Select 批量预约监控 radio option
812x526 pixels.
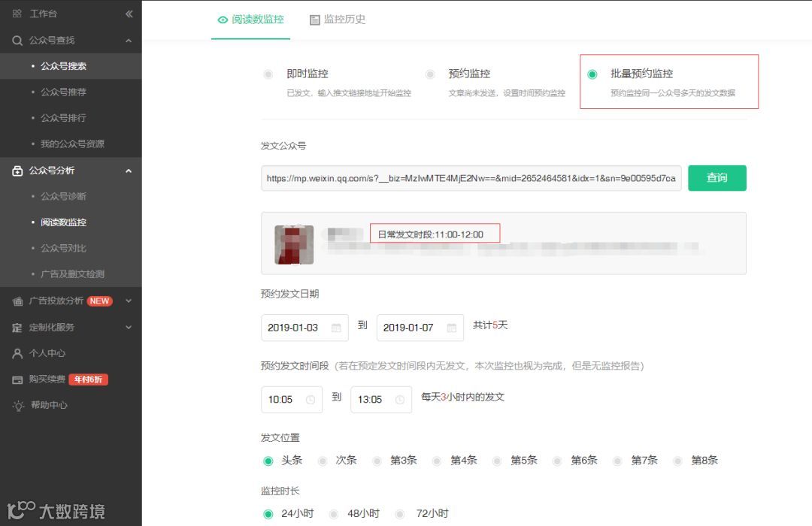pyautogui.click(x=592, y=74)
